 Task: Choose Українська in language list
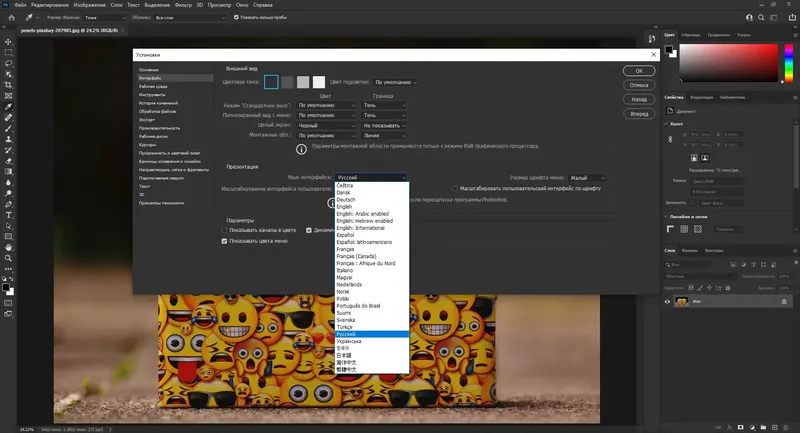click(x=372, y=341)
